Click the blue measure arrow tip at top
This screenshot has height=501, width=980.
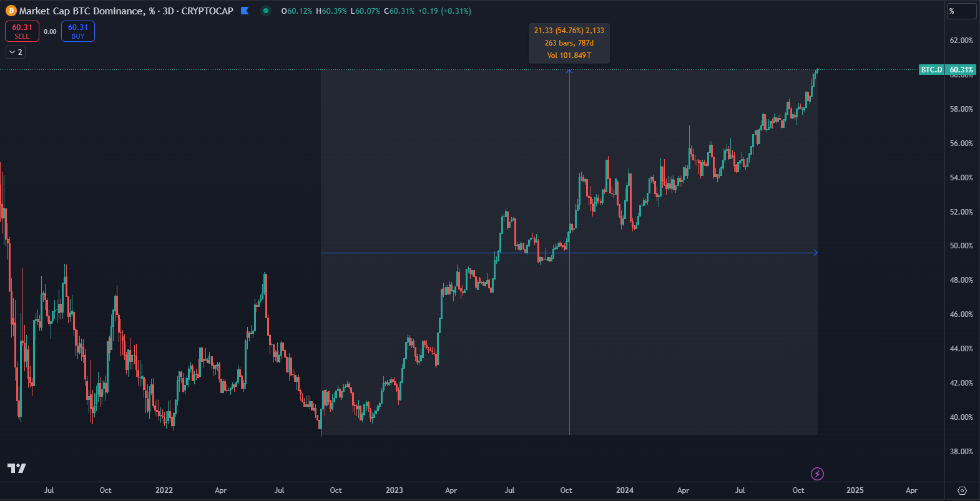click(x=569, y=72)
